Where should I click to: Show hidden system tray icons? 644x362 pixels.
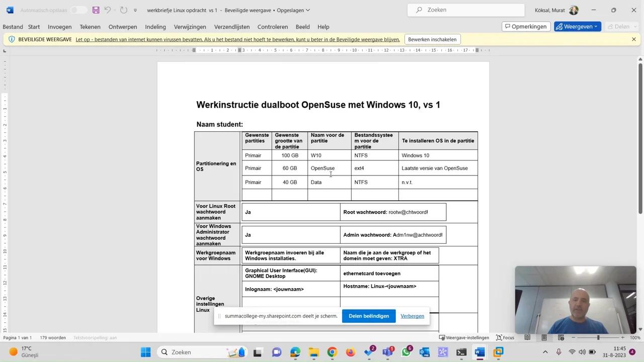click(545, 352)
